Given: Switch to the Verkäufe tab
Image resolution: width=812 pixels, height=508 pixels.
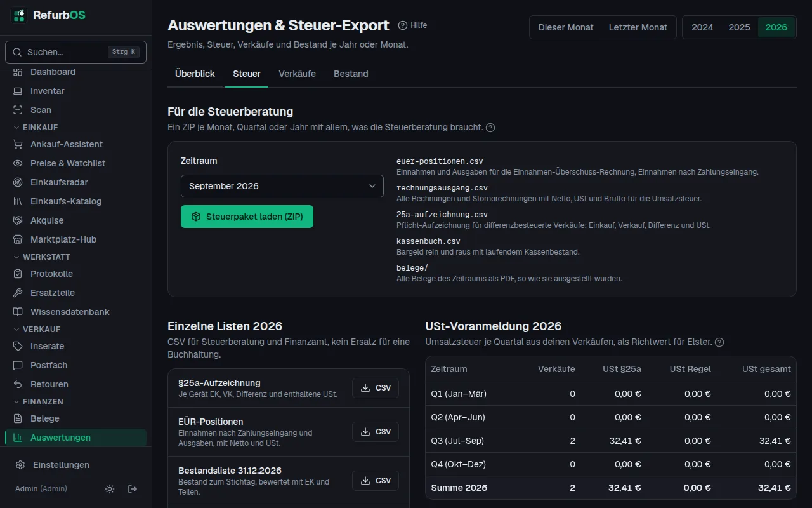Looking at the screenshot, I should pos(297,74).
